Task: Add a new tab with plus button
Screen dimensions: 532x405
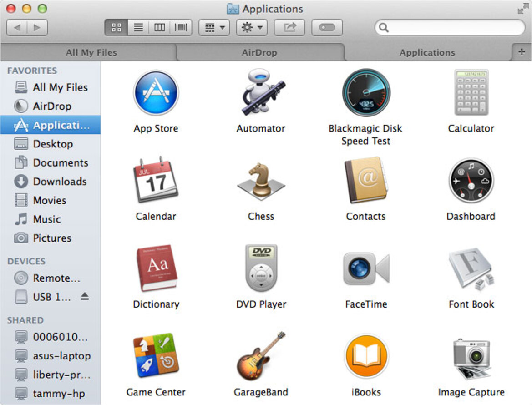Action: [522, 52]
